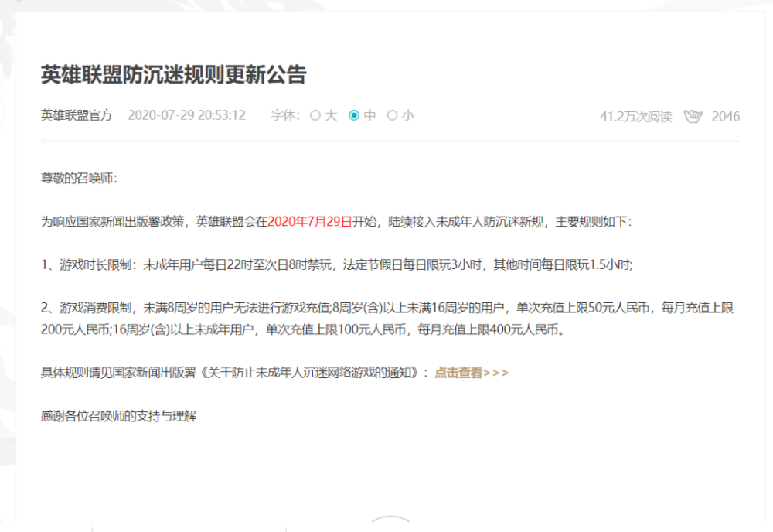
Task: Click the like count 2046
Action: (x=726, y=116)
